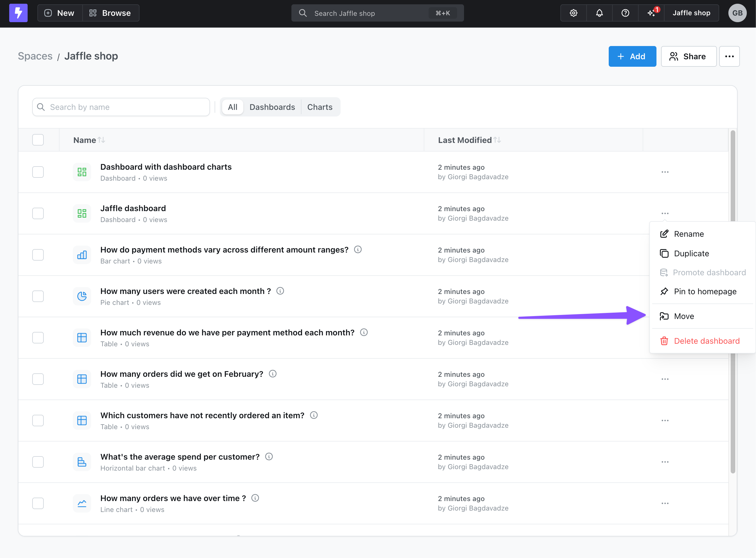Click the Lightdash lightning logo

click(18, 13)
